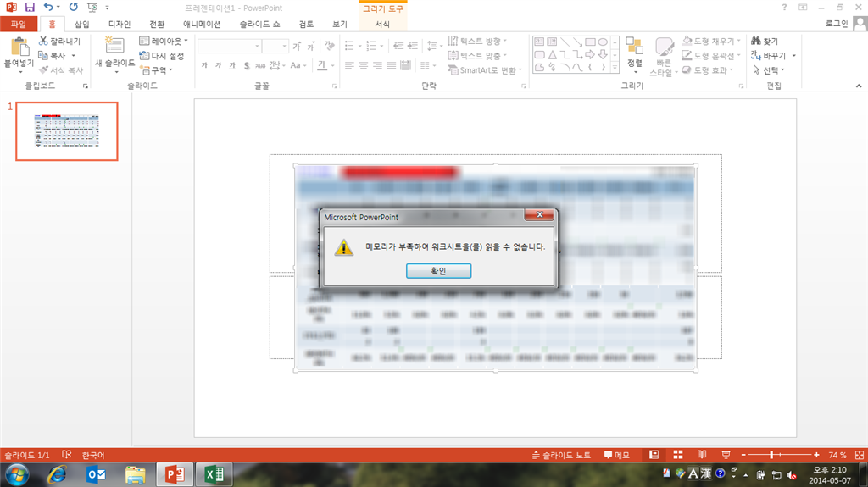Open the font color dropdown arrow
The image size is (868, 487).
tap(332, 65)
